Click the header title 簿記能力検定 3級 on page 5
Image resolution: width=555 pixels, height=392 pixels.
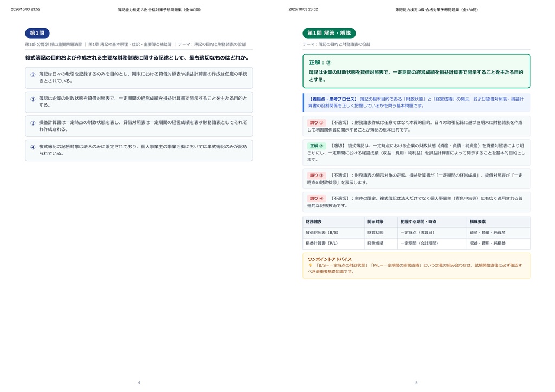[437, 10]
